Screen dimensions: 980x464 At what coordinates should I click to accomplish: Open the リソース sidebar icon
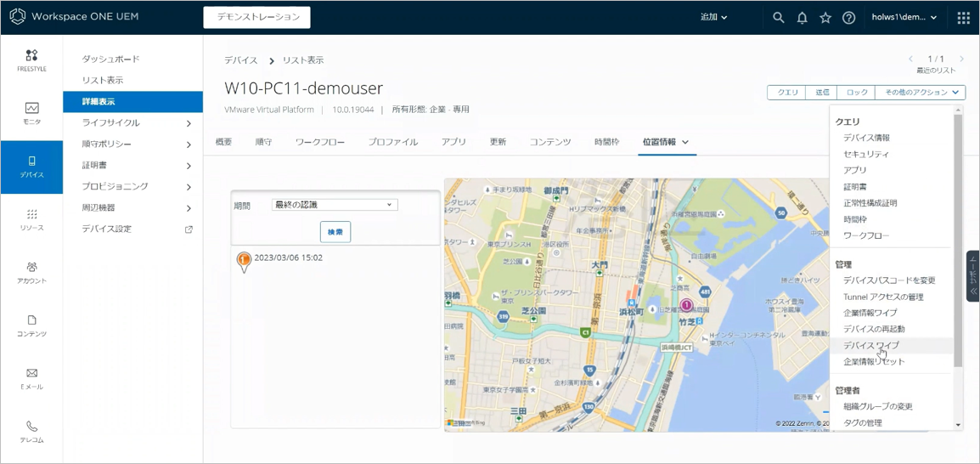click(x=32, y=214)
